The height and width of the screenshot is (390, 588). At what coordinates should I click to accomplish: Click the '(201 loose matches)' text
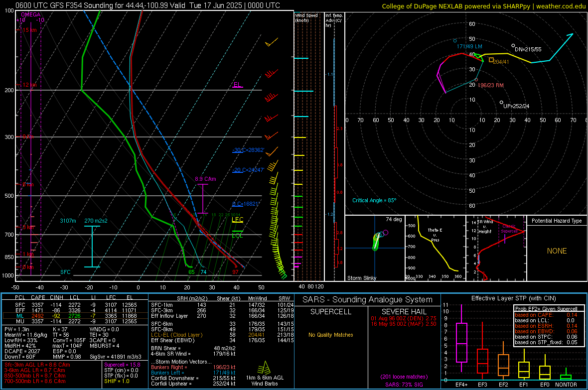click(404, 377)
